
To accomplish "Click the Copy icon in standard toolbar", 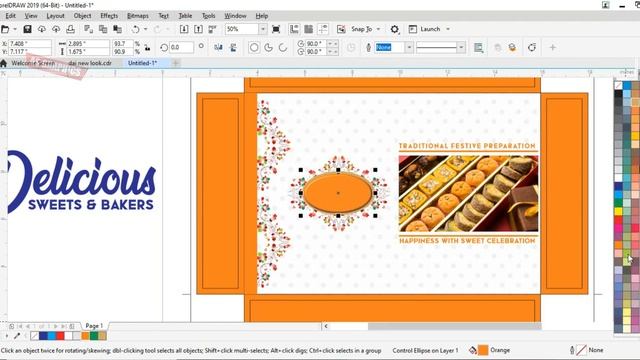I will pyautogui.click(x=103, y=29).
